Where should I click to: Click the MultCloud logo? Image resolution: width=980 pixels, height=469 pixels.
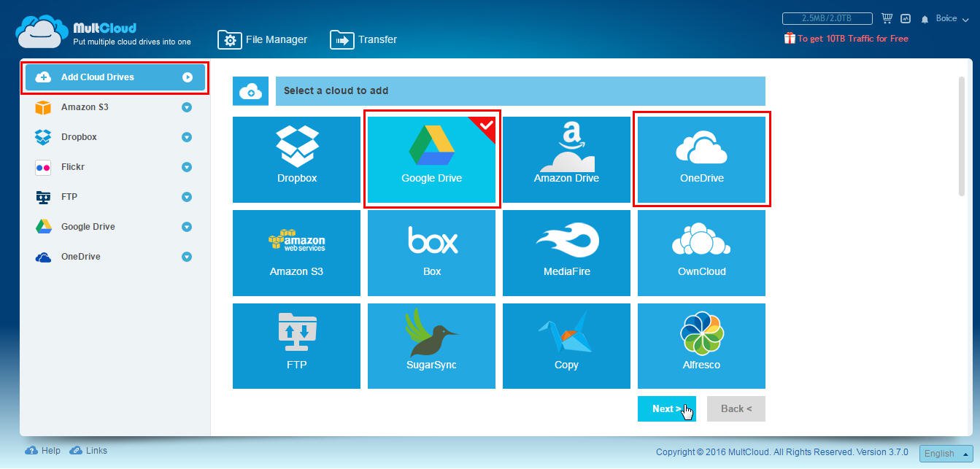pyautogui.click(x=103, y=31)
